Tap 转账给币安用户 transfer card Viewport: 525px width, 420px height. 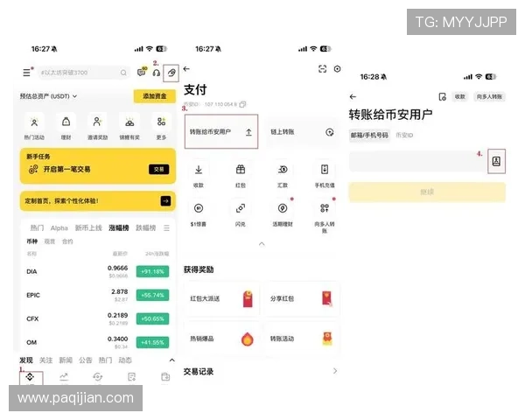[x=221, y=131]
